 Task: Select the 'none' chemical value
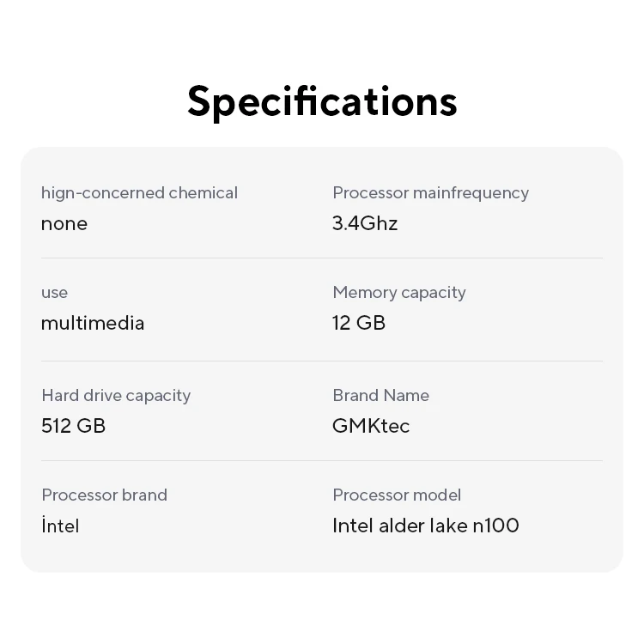pos(64,224)
